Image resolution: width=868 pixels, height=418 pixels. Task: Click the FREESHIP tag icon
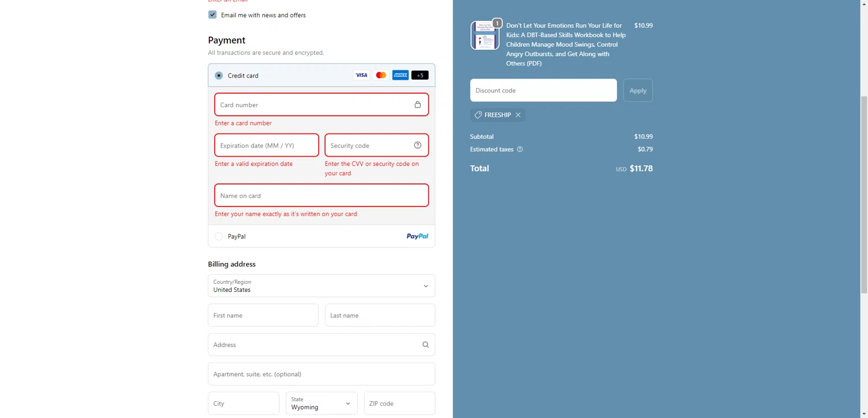point(478,115)
